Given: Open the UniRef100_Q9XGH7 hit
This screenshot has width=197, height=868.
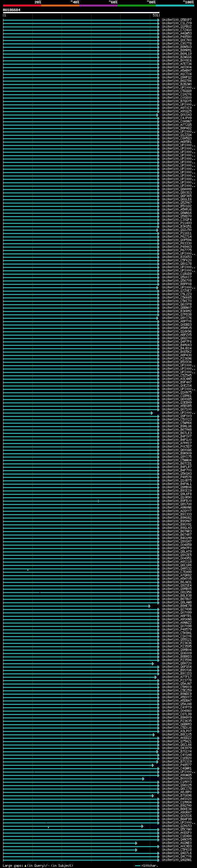Looking at the screenshot, I should pyautogui.click(x=177, y=542).
